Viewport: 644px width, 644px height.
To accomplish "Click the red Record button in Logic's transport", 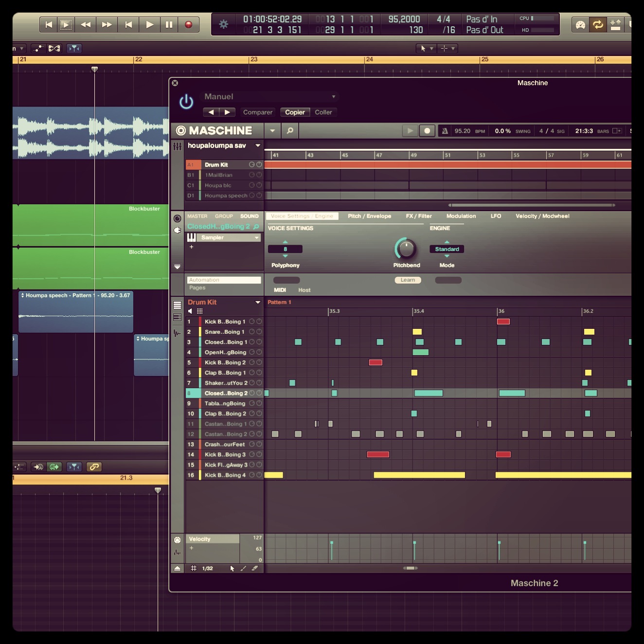I will tap(189, 24).
